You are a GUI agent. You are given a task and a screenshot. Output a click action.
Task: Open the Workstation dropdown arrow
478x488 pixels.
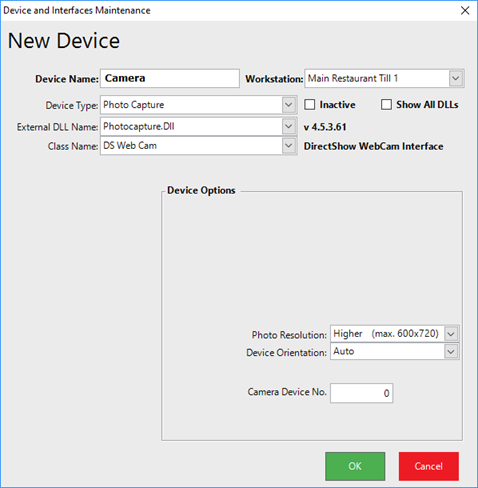456,79
